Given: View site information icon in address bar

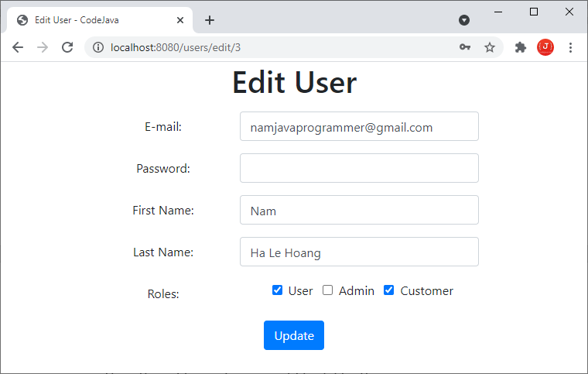Looking at the screenshot, I should pyautogui.click(x=98, y=47).
